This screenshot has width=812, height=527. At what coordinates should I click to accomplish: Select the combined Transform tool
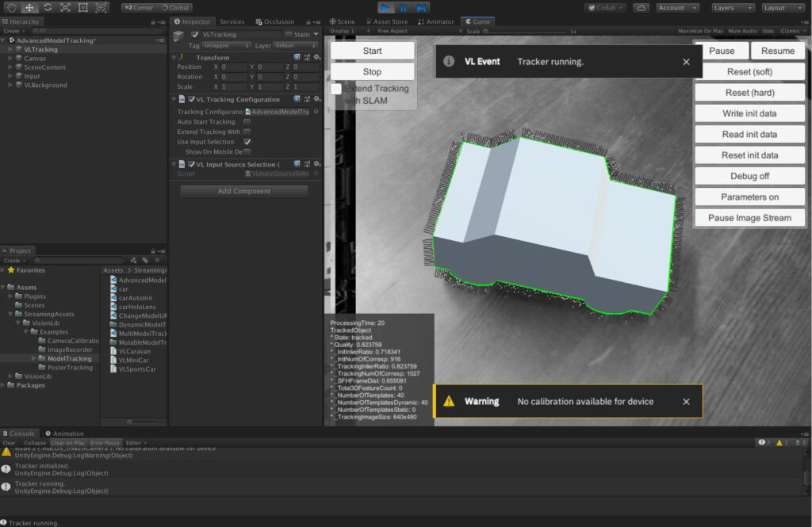[101, 7]
